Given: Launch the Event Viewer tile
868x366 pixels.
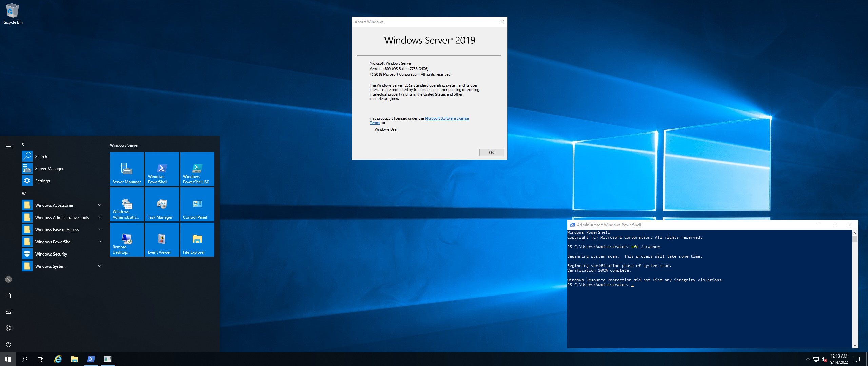Looking at the screenshot, I should tap(162, 239).
